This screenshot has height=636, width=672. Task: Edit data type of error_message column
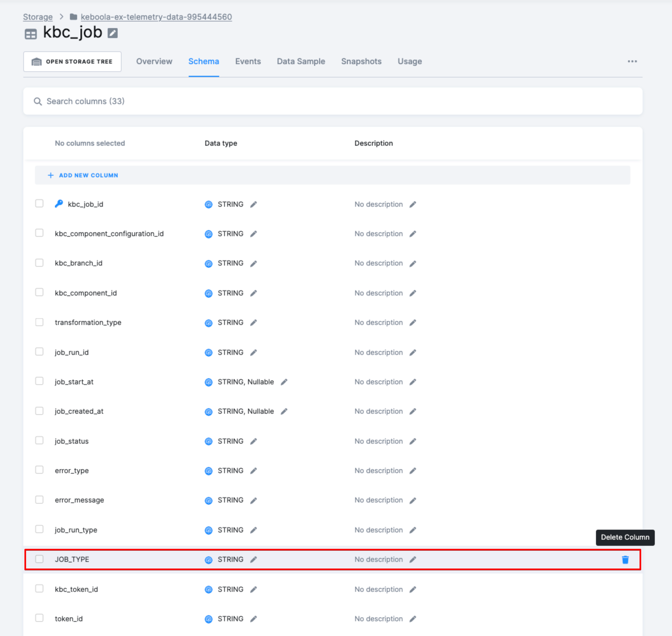(x=254, y=500)
